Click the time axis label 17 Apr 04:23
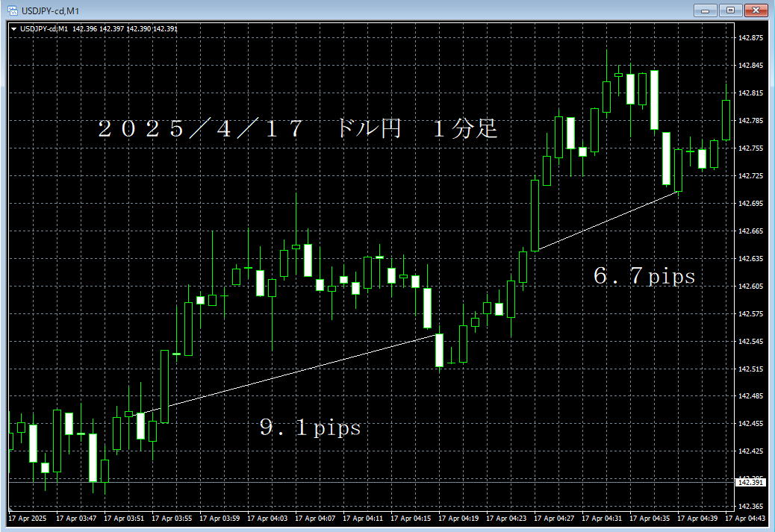The height and width of the screenshot is (532, 775). 506,519
